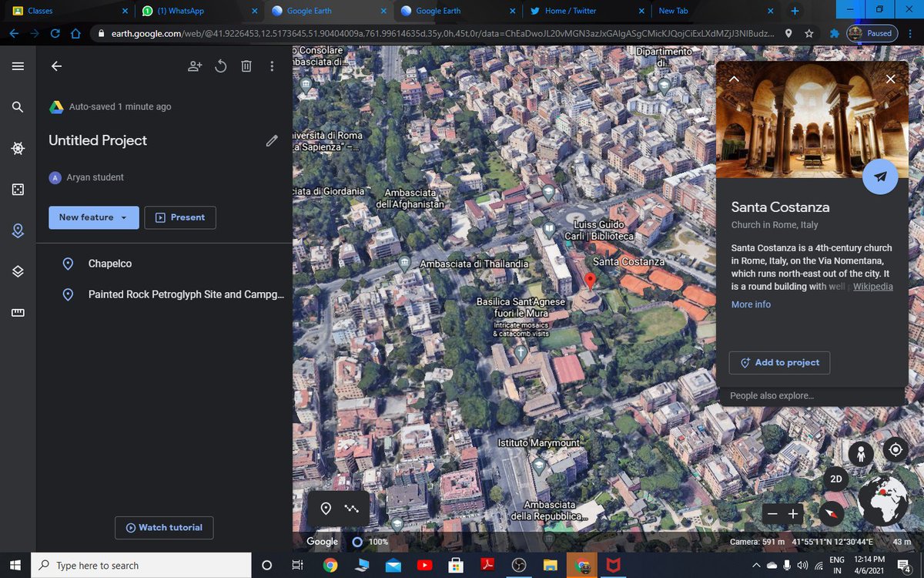The image size is (924, 578).
Task: Click the My Location target icon
Action: tap(895, 449)
